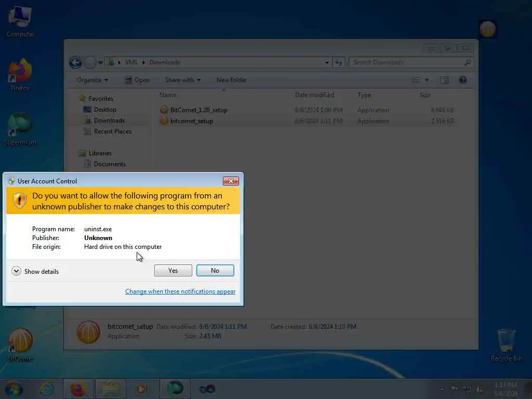Open Supermium taskbar button
Screen dimensions: 532x399
[175, 389]
